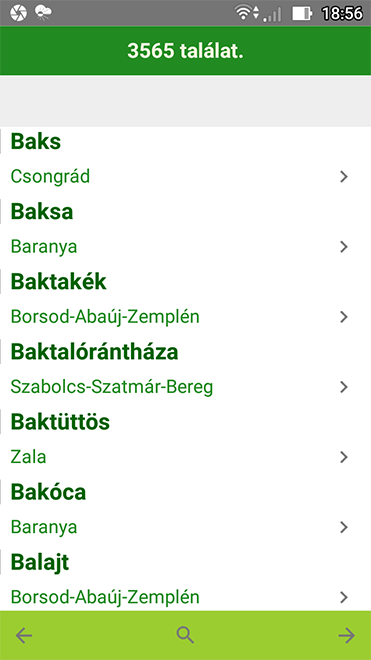Expand Csongrád entry chevron under Baks
371x660 pixels.
click(x=344, y=177)
